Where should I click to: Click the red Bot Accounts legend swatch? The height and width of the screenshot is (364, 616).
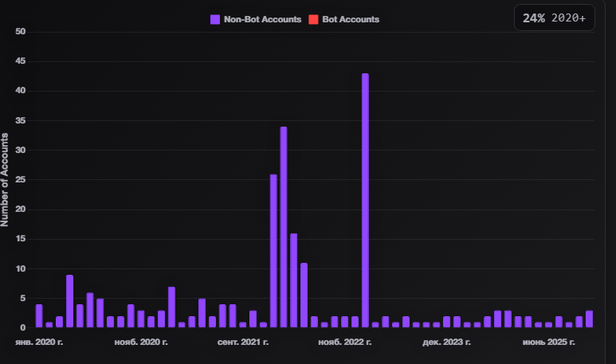click(312, 19)
